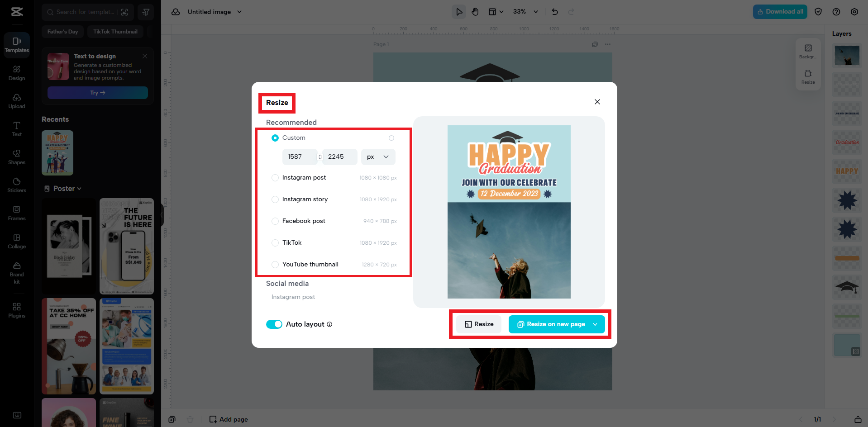Open the layout grid dropdown in toolbar
The width and height of the screenshot is (868, 427).
pyautogui.click(x=496, y=12)
